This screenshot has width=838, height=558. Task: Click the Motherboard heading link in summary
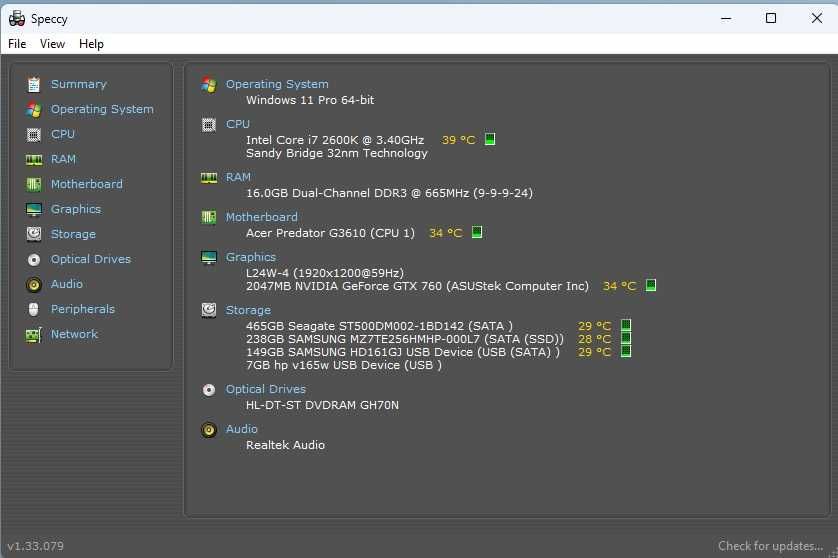tap(261, 217)
